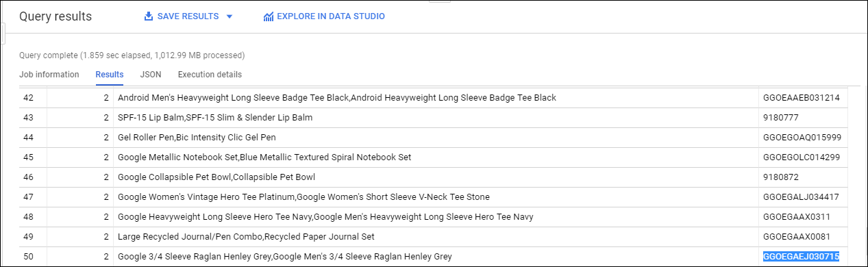This screenshot has height=267, width=868.
Task: Click Explore in Data Studio button
Action: tap(324, 16)
